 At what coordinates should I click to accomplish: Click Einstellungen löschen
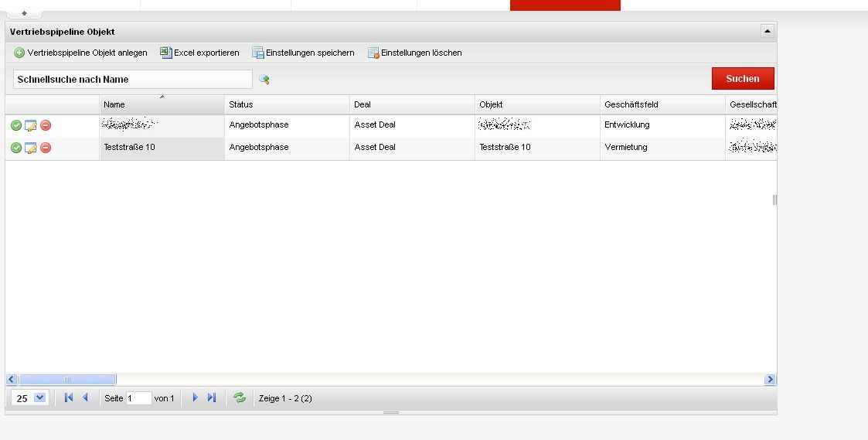[414, 53]
